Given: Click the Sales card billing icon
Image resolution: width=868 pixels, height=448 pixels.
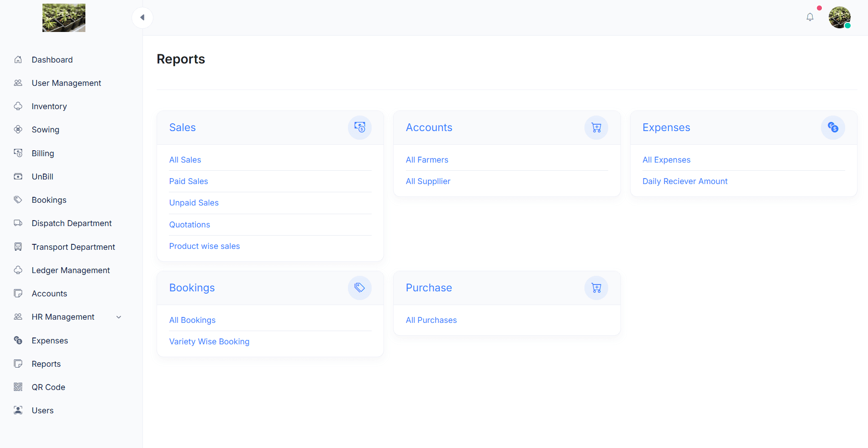Looking at the screenshot, I should pyautogui.click(x=359, y=127).
